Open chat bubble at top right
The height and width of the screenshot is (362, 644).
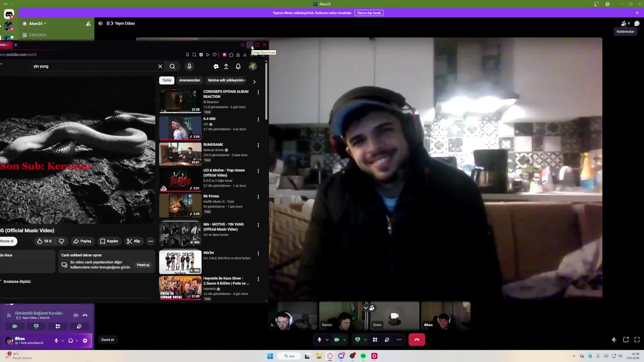637,23
